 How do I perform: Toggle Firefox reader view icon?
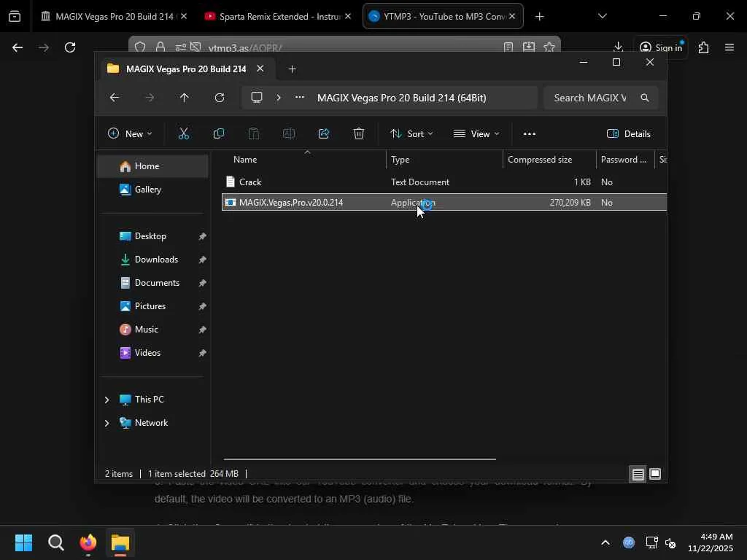tap(508, 47)
